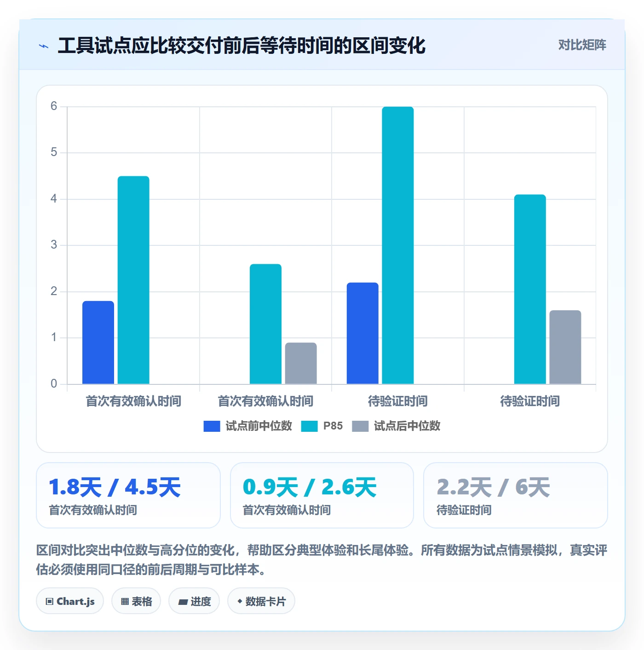The image size is (644, 650).
Task: Toggle the 试点后中位数 legend entry
Action: tap(396, 426)
